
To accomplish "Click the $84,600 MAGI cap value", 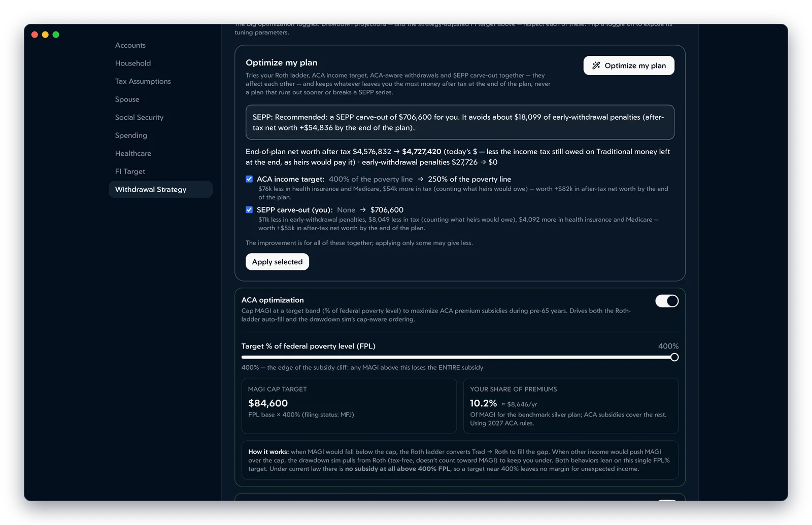I will pos(268,403).
